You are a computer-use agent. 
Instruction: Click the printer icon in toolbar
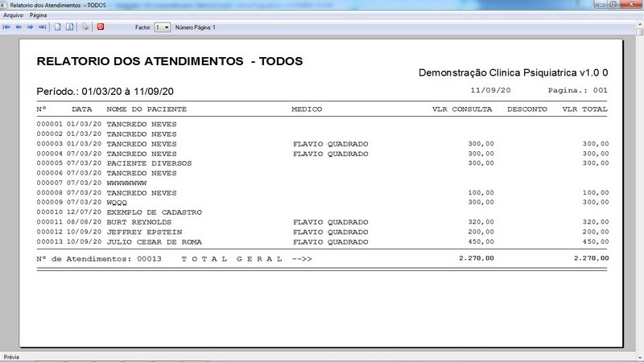click(85, 27)
